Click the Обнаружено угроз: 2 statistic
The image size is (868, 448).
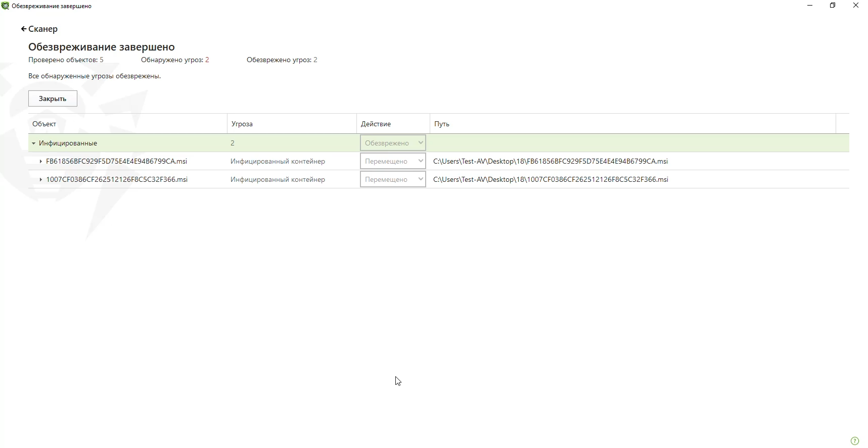175,60
